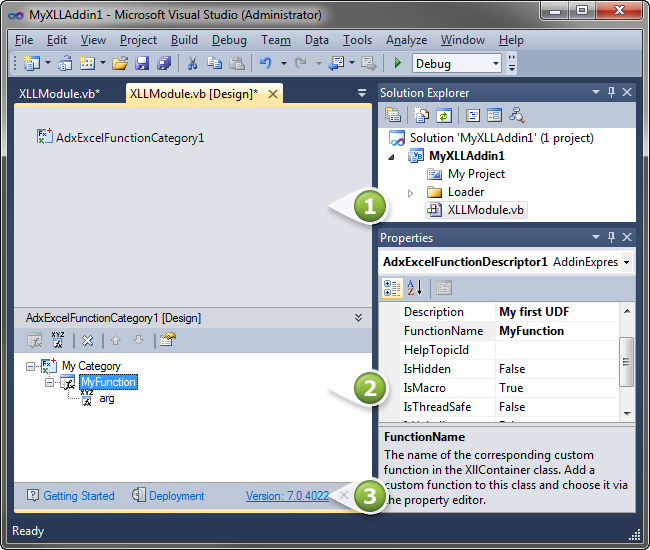
Task: Click the Copy toolbar icon
Action: coord(214,63)
